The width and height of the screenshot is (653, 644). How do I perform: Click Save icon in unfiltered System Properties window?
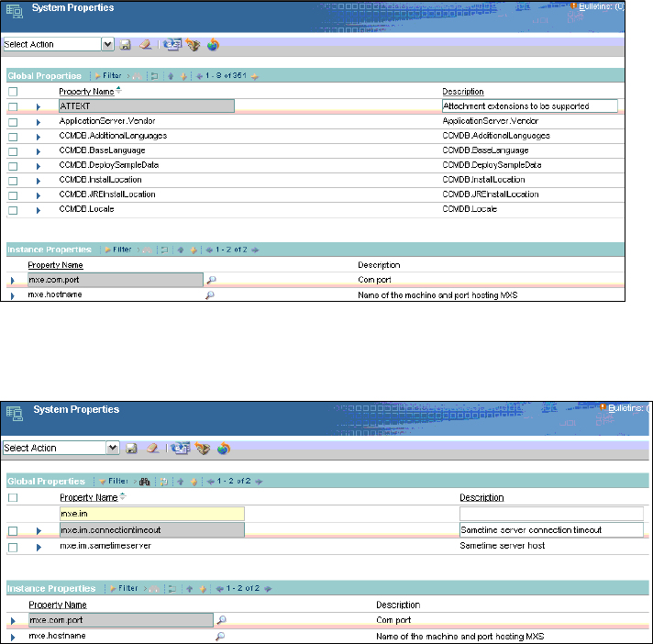125,45
